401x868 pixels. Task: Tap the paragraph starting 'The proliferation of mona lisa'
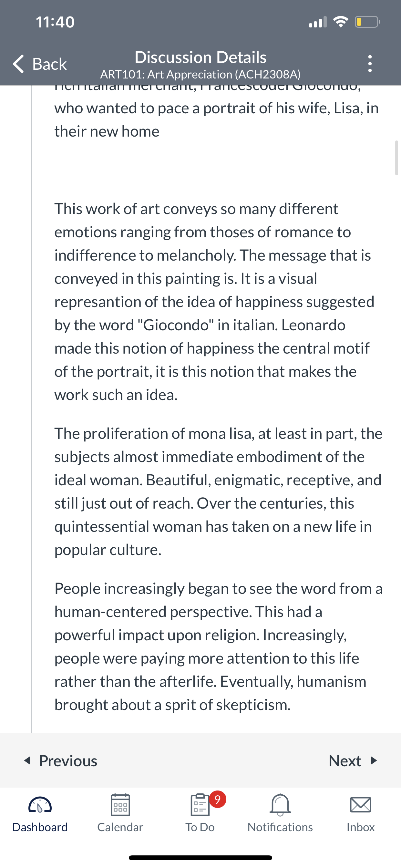pyautogui.click(x=218, y=491)
